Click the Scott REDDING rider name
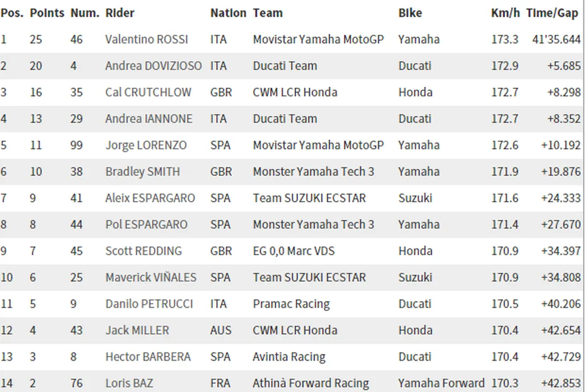The image size is (588, 392). pyautogui.click(x=143, y=251)
